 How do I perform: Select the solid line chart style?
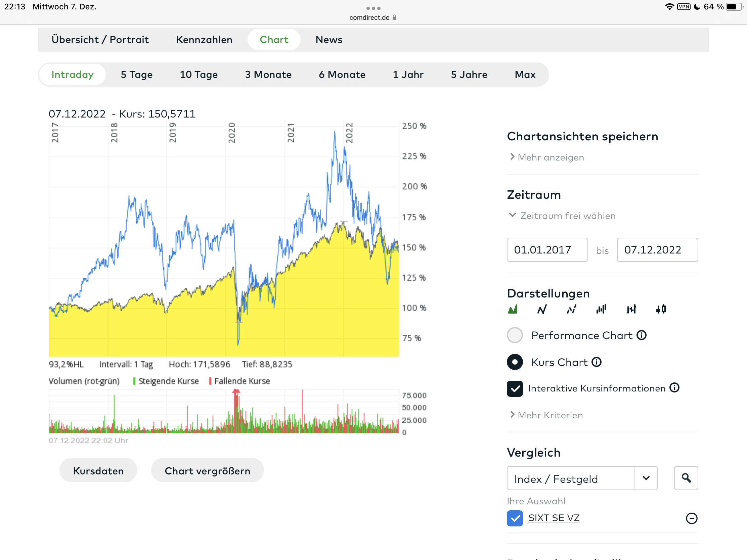(542, 309)
